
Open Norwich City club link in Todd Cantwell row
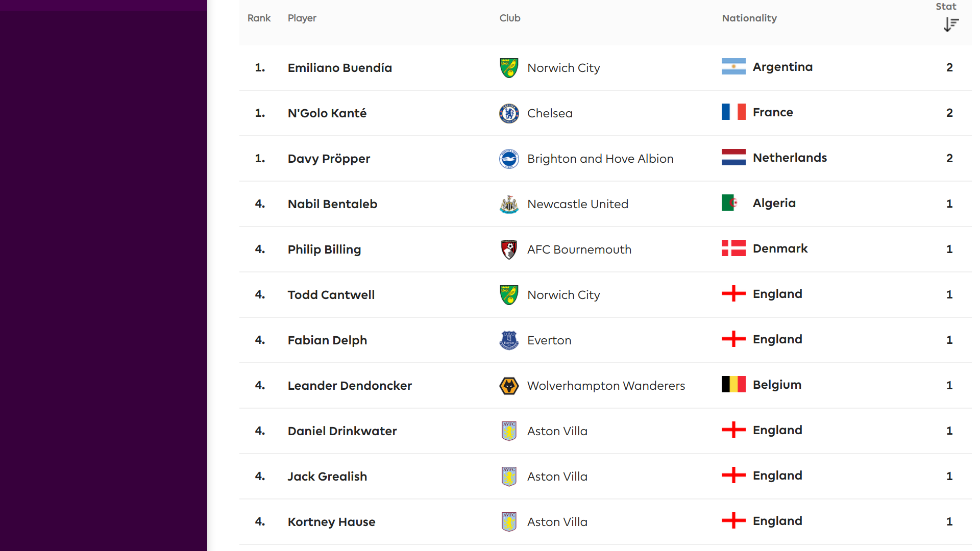point(563,295)
